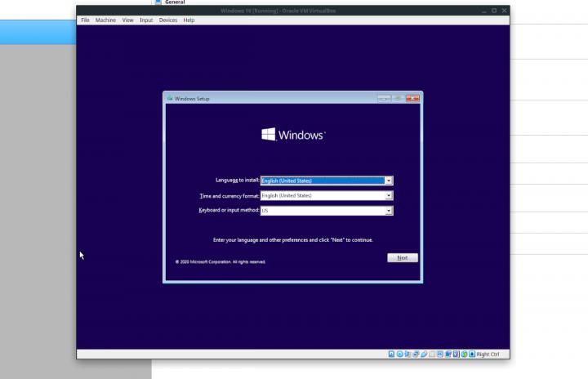Open the Help menu
This screenshot has width=588, height=379.
coord(189,20)
